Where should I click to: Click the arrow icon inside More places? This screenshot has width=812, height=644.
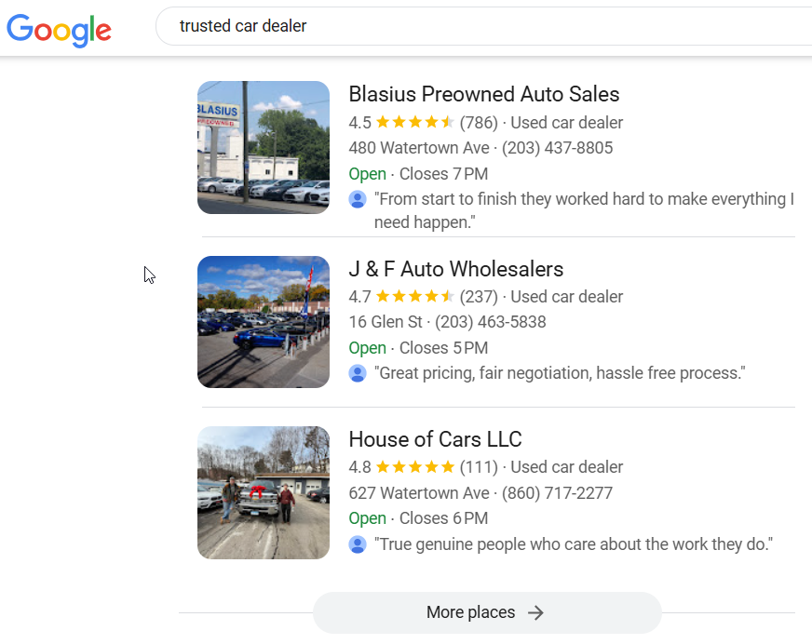[x=535, y=612]
